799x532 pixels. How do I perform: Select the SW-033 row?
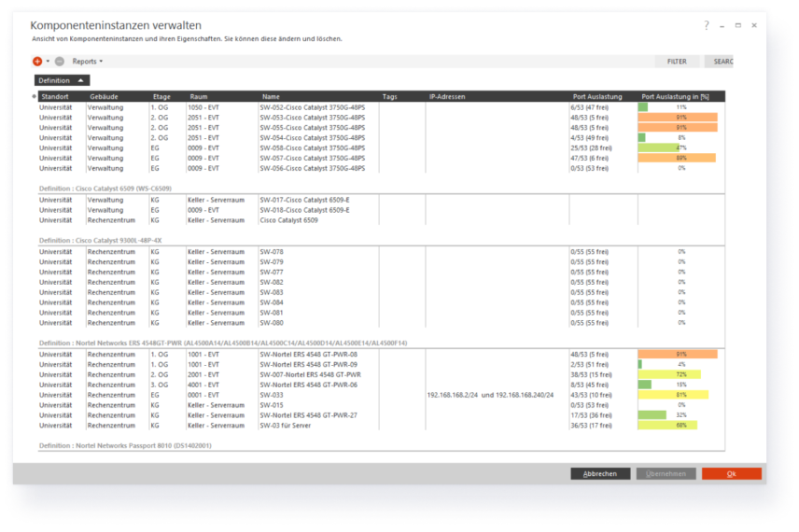(x=381, y=395)
